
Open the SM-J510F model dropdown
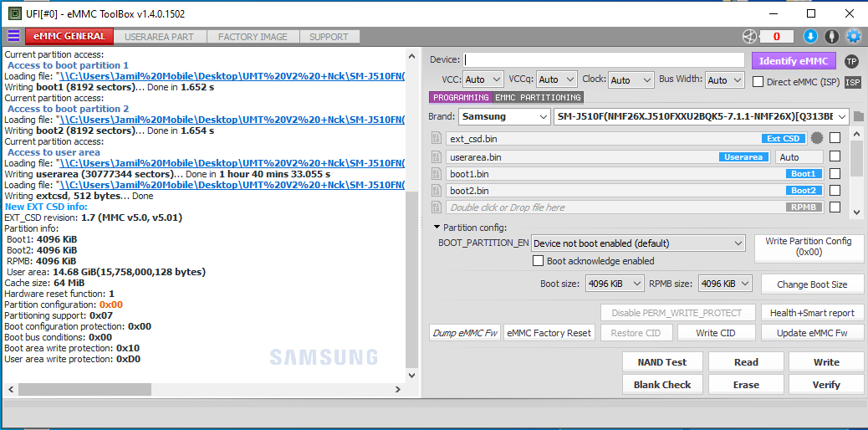701,117
